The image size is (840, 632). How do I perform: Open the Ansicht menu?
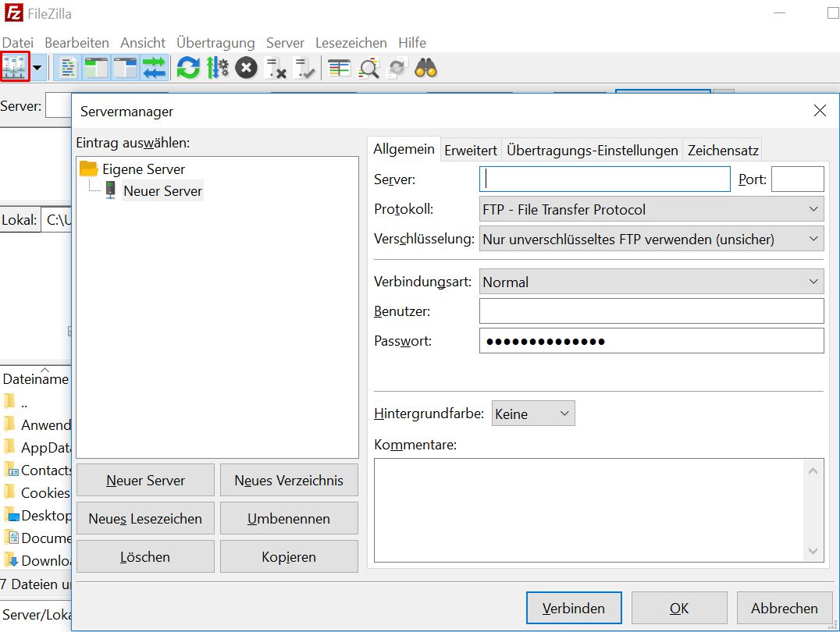point(143,43)
